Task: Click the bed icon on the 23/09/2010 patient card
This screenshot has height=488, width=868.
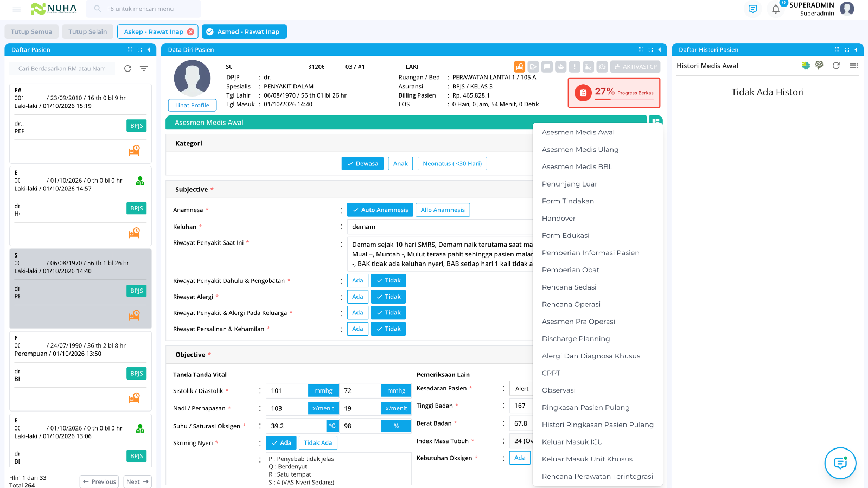Action: tap(134, 150)
